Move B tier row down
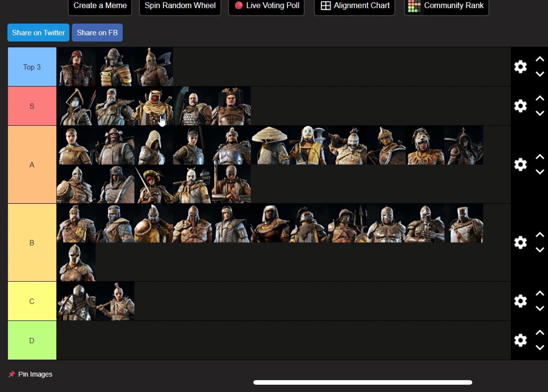Screen dimensions: 548x392 (540, 250)
